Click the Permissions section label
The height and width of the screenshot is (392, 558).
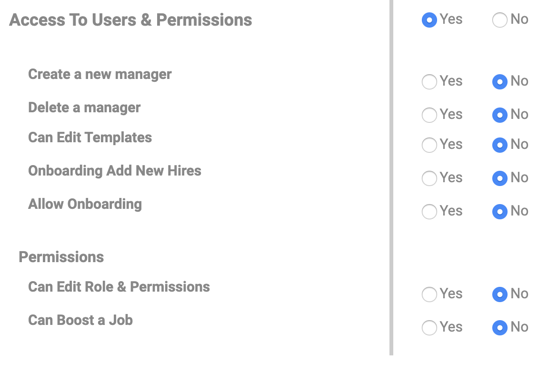61,257
